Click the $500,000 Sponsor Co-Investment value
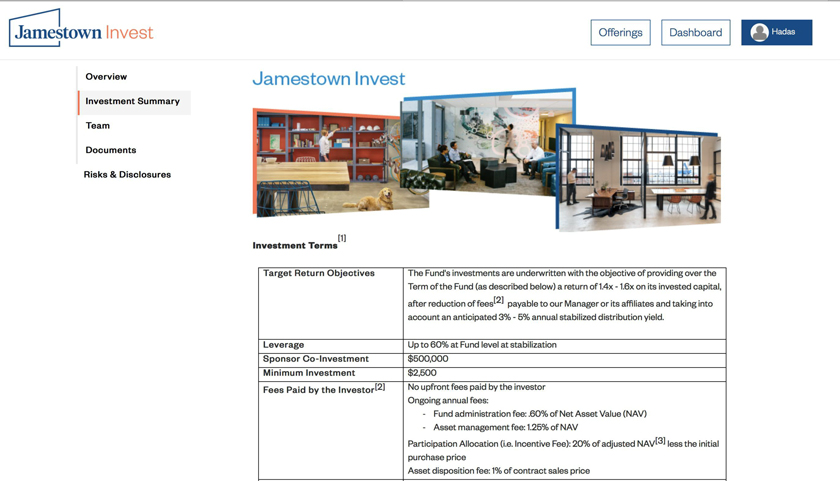Image resolution: width=840 pixels, height=481 pixels. (x=428, y=359)
